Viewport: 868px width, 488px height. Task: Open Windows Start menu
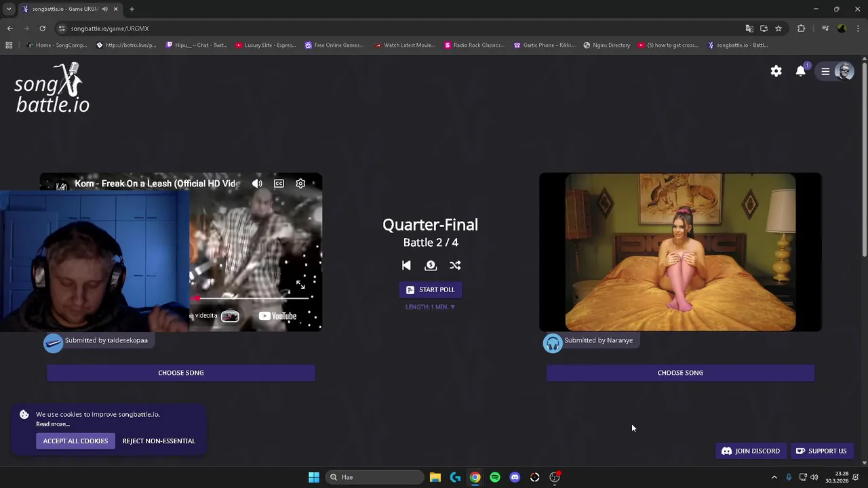point(314,477)
